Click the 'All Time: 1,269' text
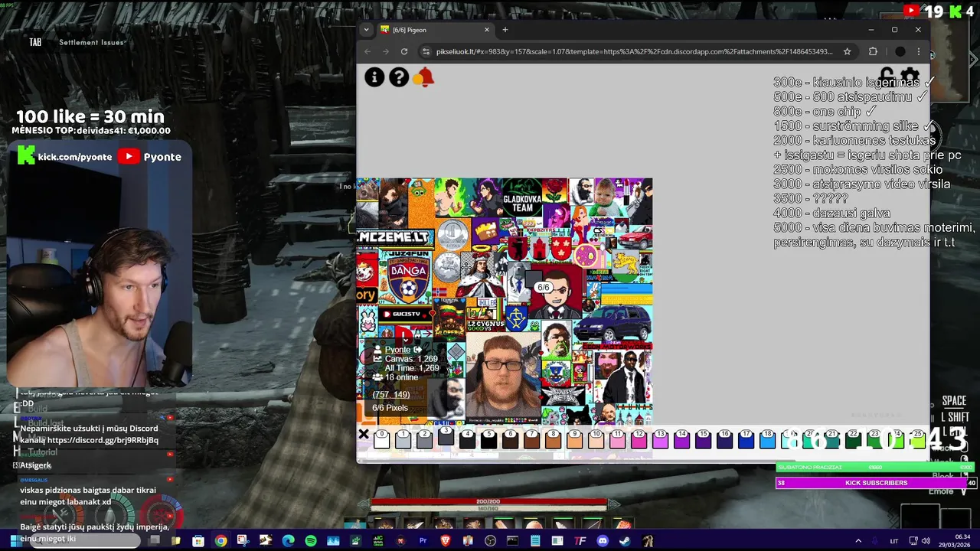Viewport: 980px width, 551px height. (412, 368)
